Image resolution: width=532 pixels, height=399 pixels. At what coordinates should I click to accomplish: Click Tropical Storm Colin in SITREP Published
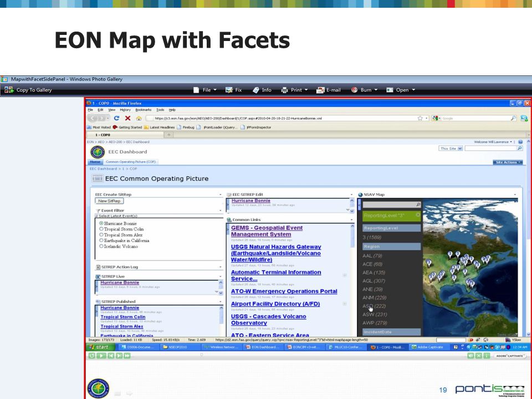[x=123, y=316]
